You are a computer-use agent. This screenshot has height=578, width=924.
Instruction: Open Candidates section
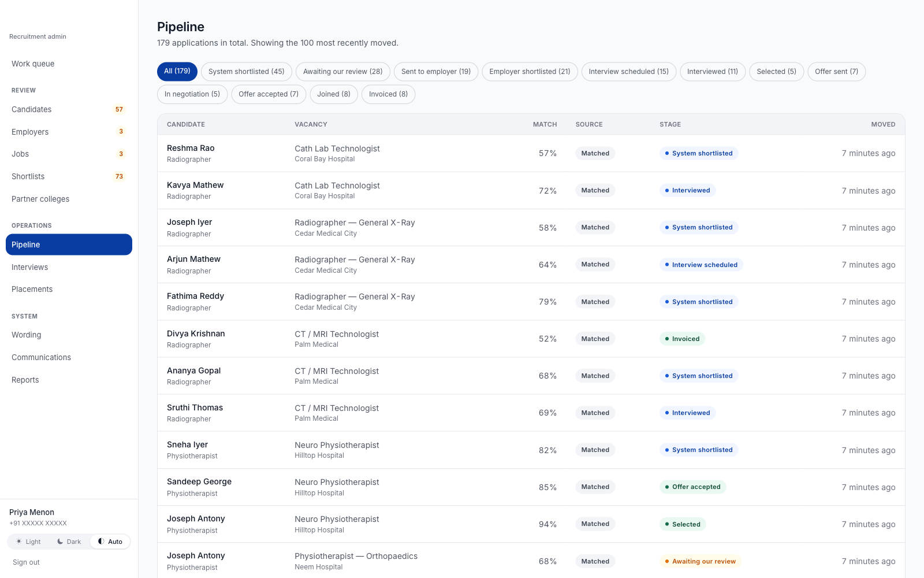(69, 109)
